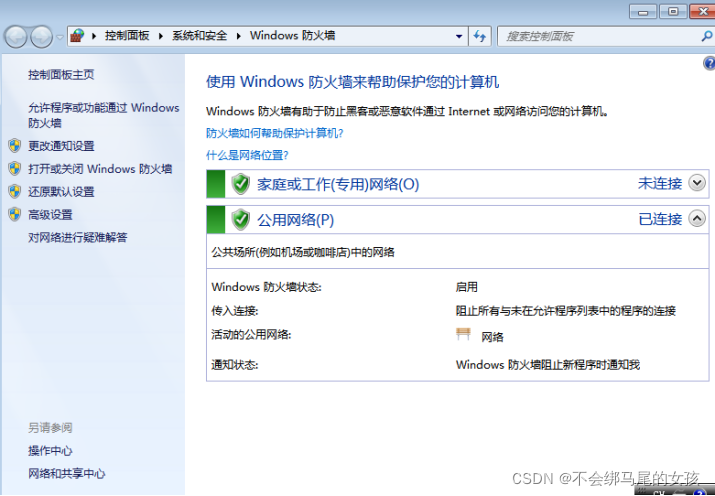Click 还原默认设置 link
The width and height of the screenshot is (715, 496).
pyautogui.click(x=61, y=191)
